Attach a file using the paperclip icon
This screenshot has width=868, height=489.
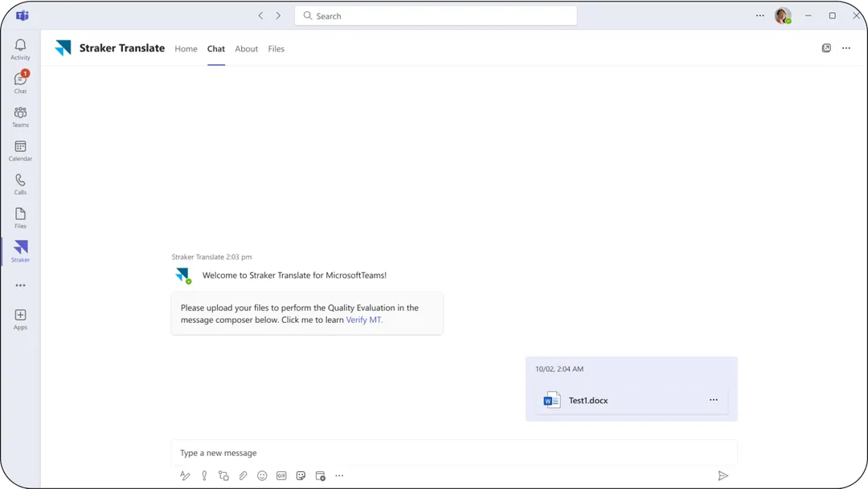(x=243, y=475)
